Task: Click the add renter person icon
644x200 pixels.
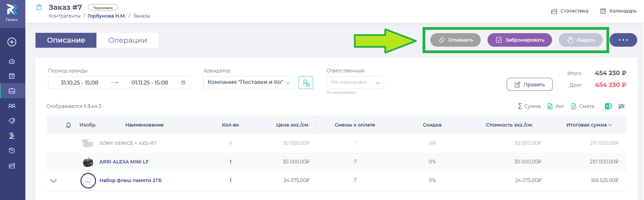Action: [x=306, y=83]
